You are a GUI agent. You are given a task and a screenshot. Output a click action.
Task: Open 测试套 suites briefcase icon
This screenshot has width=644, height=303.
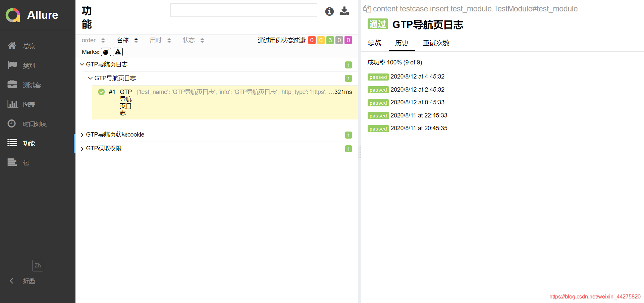[x=12, y=84]
